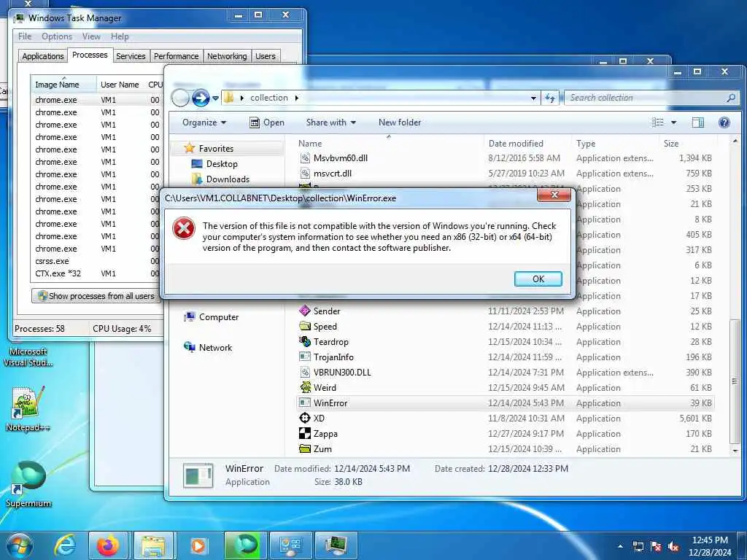The width and height of the screenshot is (747, 560).
Task: Open the Help menu in Task Manager
Action: [120, 36]
